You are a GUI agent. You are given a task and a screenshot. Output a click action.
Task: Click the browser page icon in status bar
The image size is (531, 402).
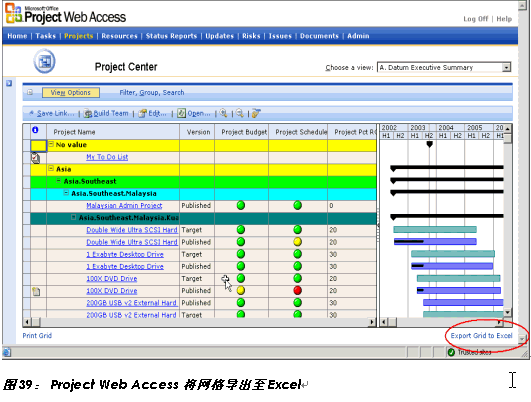(7, 352)
